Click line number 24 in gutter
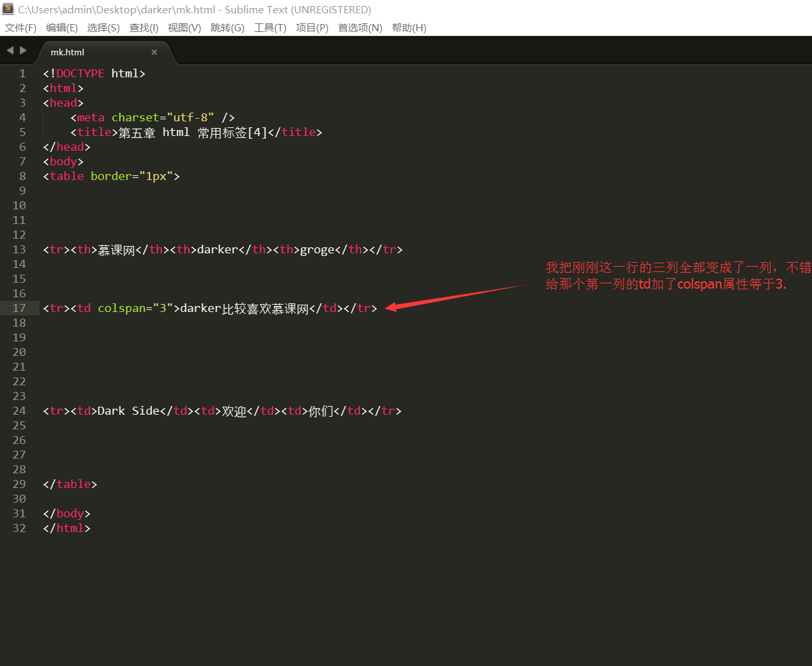The width and height of the screenshot is (812, 666). coord(19,411)
